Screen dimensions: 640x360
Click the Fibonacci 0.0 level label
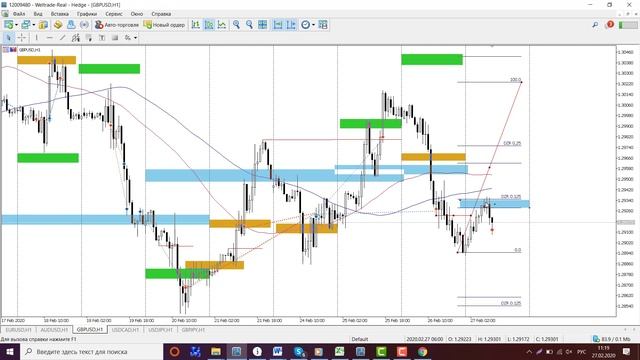pyautogui.click(x=518, y=250)
